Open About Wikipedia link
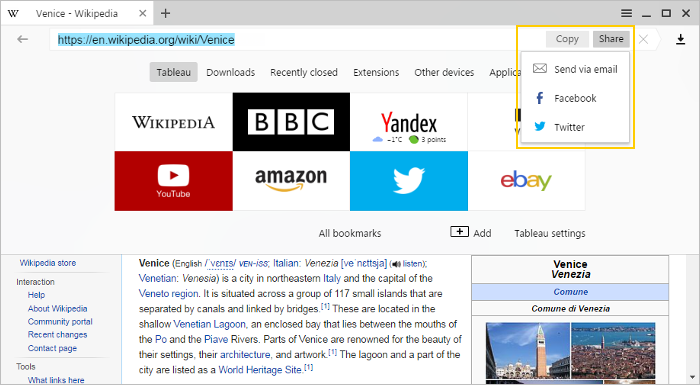 [x=58, y=309]
